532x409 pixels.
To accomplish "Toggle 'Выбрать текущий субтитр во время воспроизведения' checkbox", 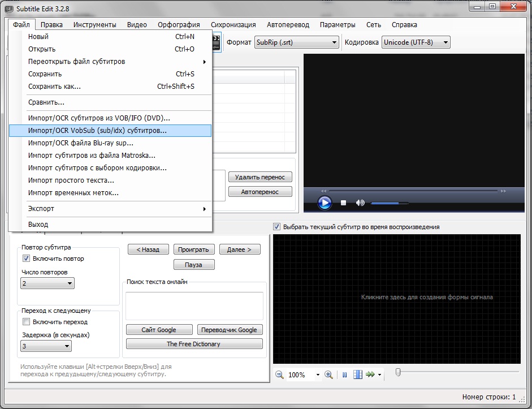I will tap(277, 227).
